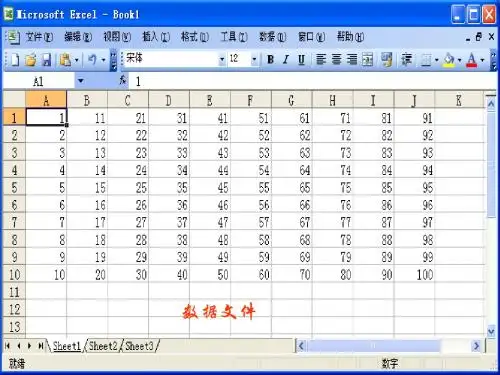Select the cell containing 100
Screen dimensions: 500x375
tap(414, 274)
